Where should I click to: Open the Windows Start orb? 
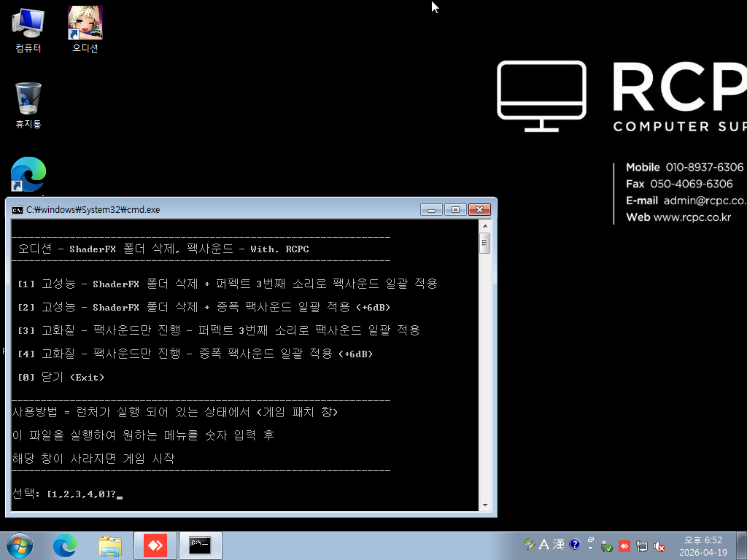click(x=20, y=545)
